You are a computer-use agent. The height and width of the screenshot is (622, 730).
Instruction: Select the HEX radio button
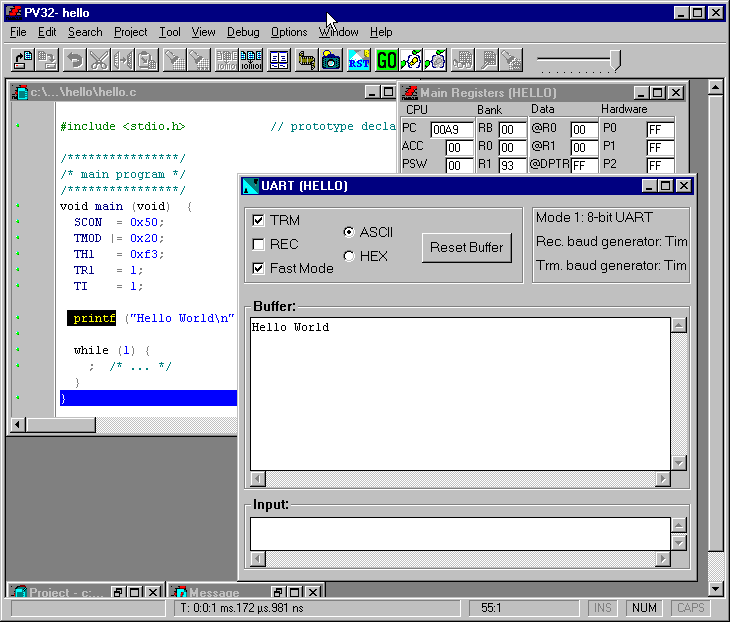(x=348, y=256)
